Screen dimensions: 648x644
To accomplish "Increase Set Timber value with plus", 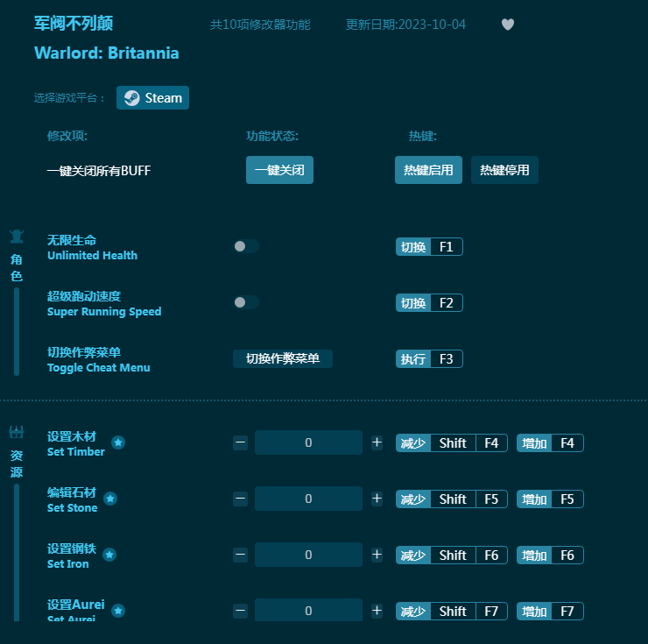I will point(377,442).
